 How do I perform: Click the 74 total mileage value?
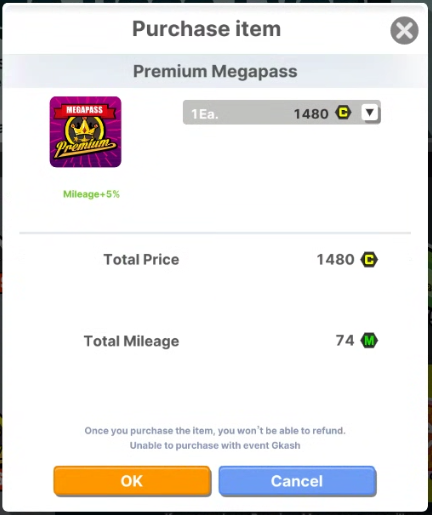(345, 341)
